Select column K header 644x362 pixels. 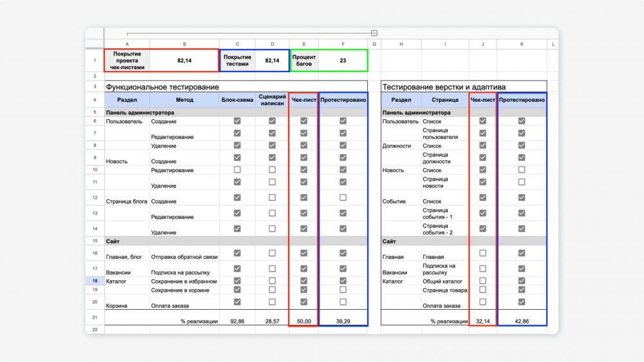point(522,44)
